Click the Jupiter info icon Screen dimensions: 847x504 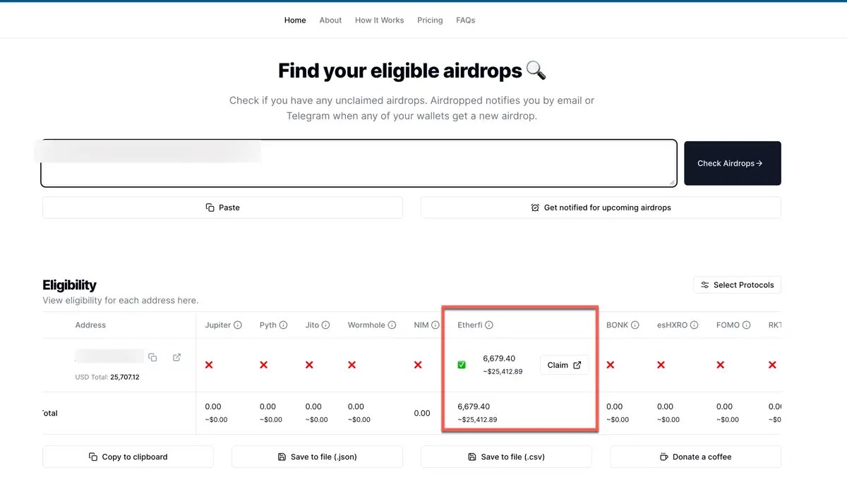pyautogui.click(x=238, y=325)
